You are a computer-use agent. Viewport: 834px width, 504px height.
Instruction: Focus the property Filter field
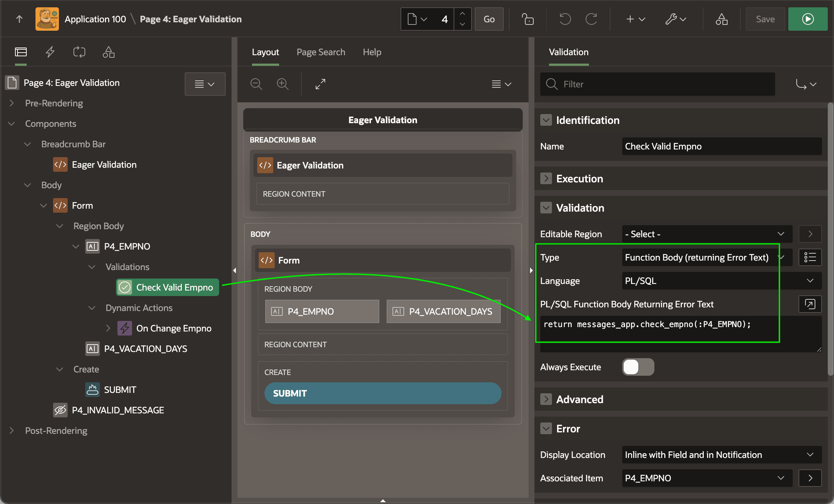pyautogui.click(x=657, y=84)
